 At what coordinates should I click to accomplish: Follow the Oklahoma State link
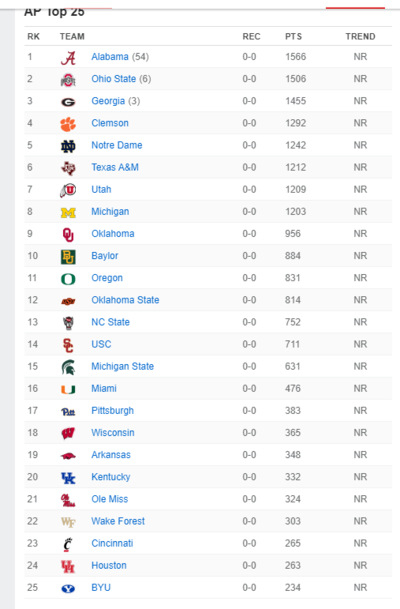point(125,300)
